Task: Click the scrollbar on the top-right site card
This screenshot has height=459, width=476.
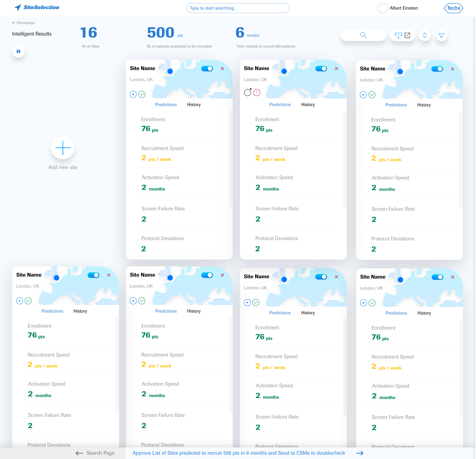Action: coord(461,159)
